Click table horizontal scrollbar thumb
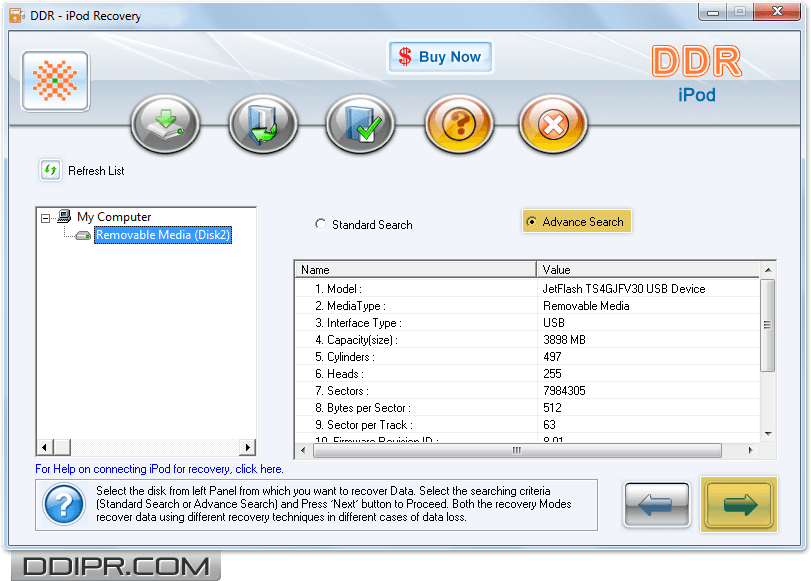 [517, 451]
